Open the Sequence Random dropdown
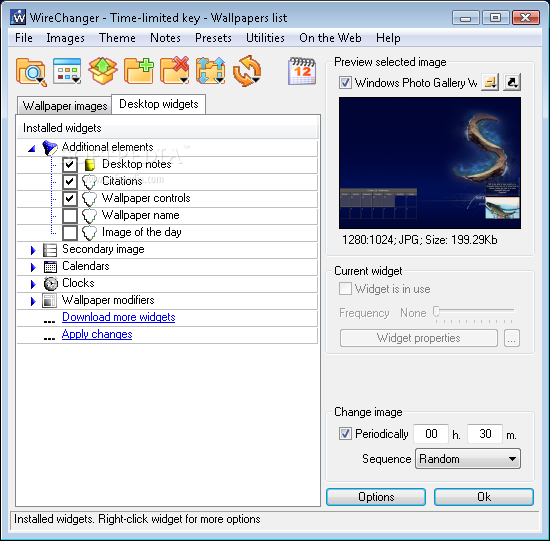Viewport: 550px width, 541px height. (468, 459)
